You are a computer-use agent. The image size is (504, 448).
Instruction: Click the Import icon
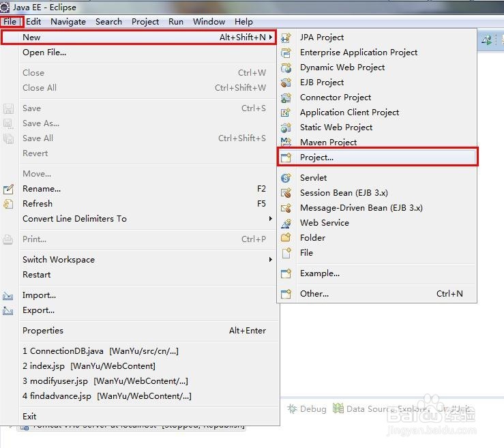pos(8,296)
